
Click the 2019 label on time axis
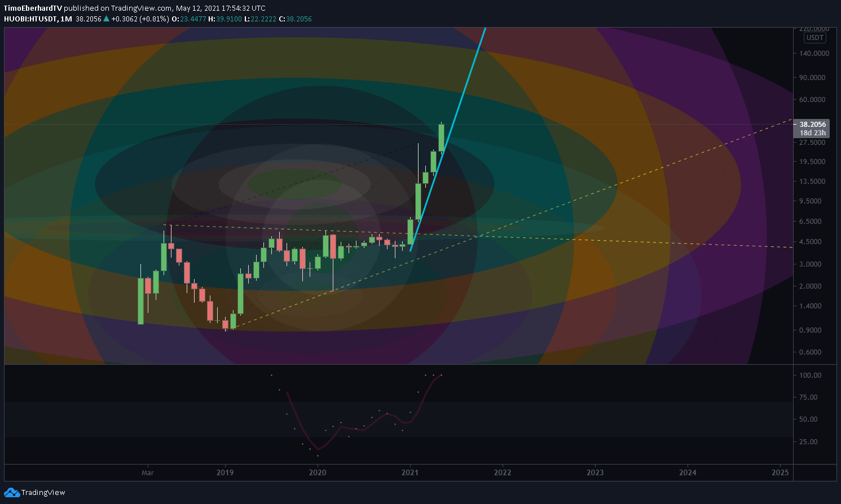point(225,472)
